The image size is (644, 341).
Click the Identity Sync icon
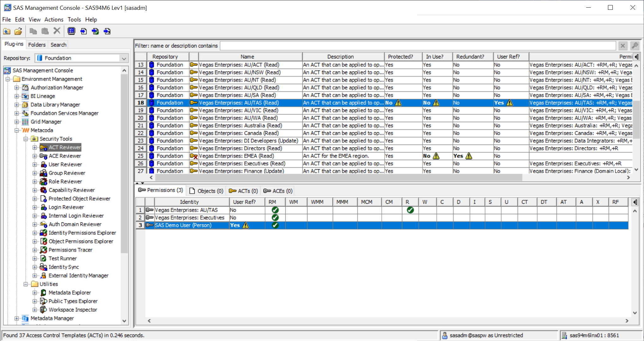click(x=44, y=267)
